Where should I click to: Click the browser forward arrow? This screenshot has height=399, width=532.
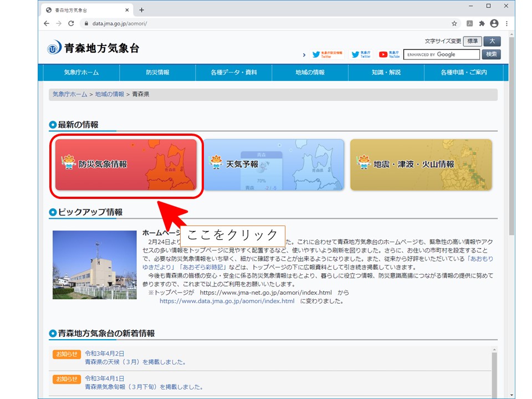59,23
